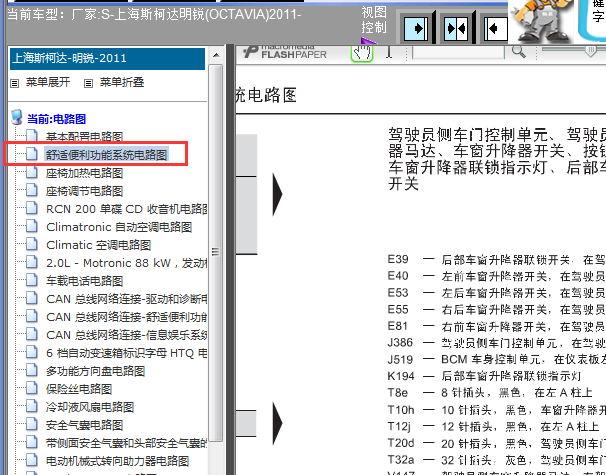Open 安全气囊电路图 entry
This screenshot has width=606, height=475.
pos(84,425)
